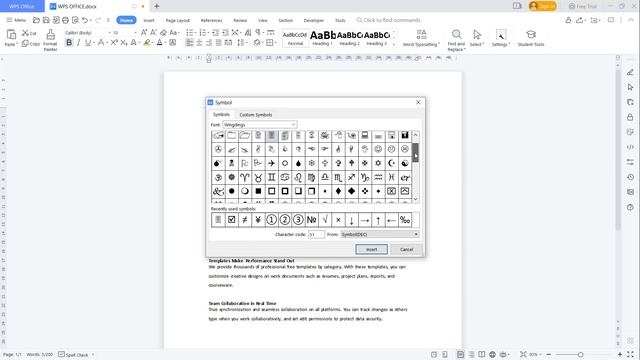Toggle Italic formatting in ribbon
640x360 pixels.
coord(78,42)
